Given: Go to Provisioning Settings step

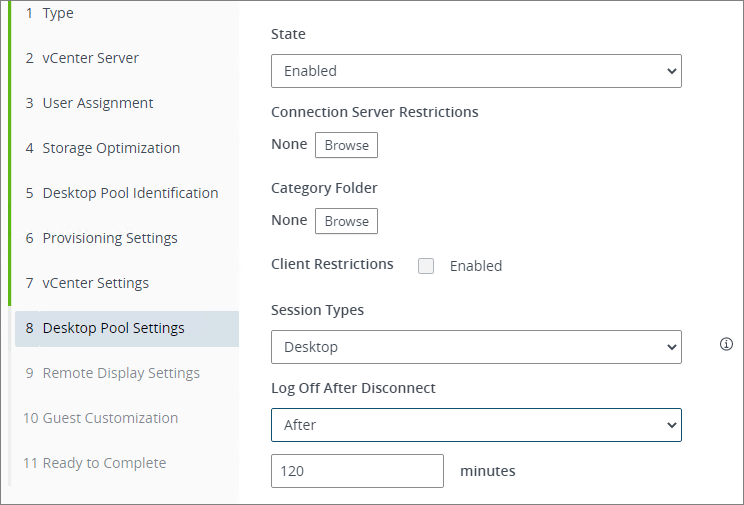Looking at the screenshot, I should (109, 238).
